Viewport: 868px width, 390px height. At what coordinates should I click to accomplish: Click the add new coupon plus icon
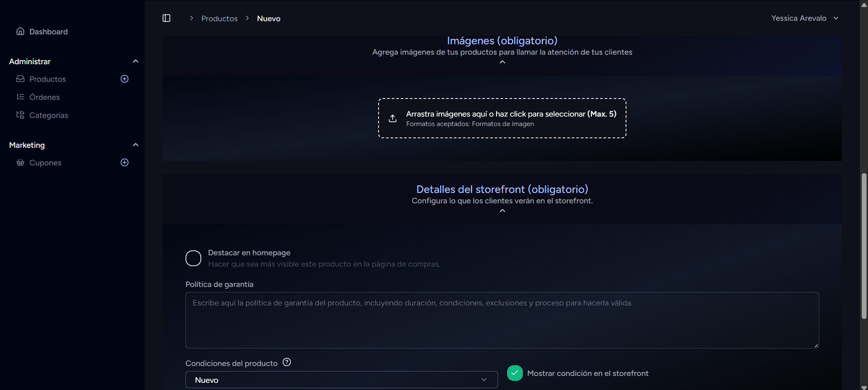click(125, 163)
